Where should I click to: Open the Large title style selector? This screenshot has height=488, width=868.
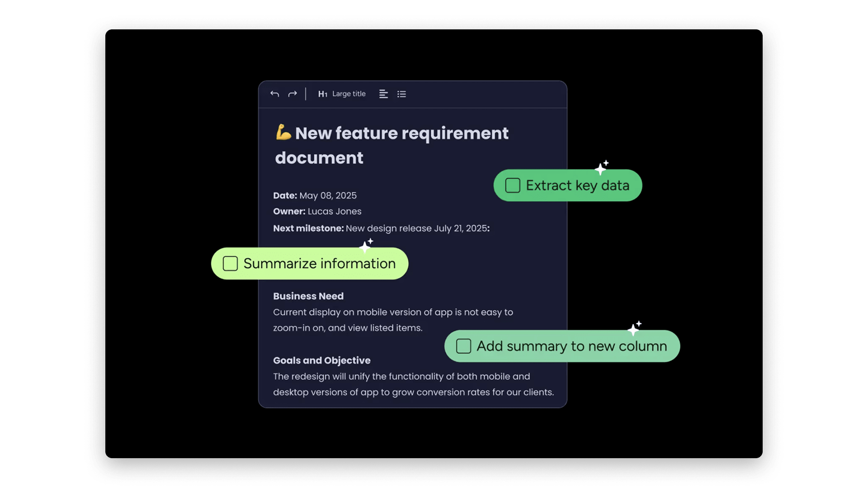349,94
